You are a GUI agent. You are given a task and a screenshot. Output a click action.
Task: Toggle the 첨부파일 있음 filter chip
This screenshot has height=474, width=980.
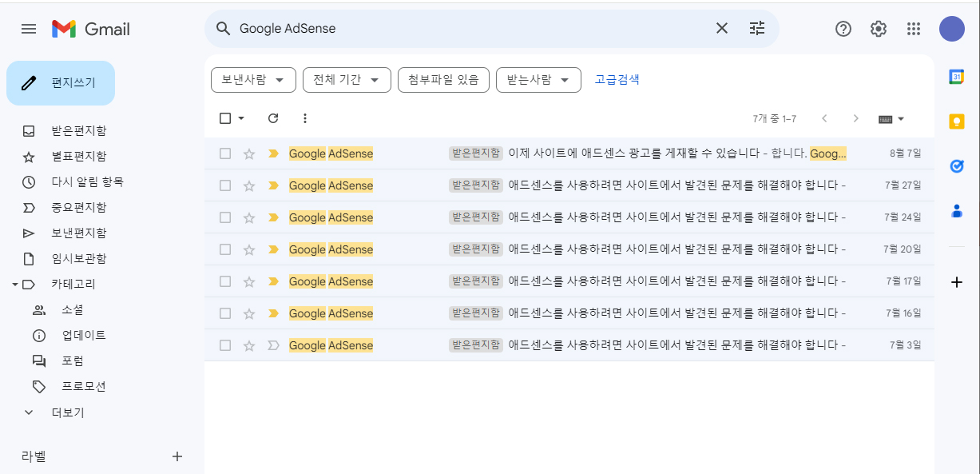coord(443,80)
